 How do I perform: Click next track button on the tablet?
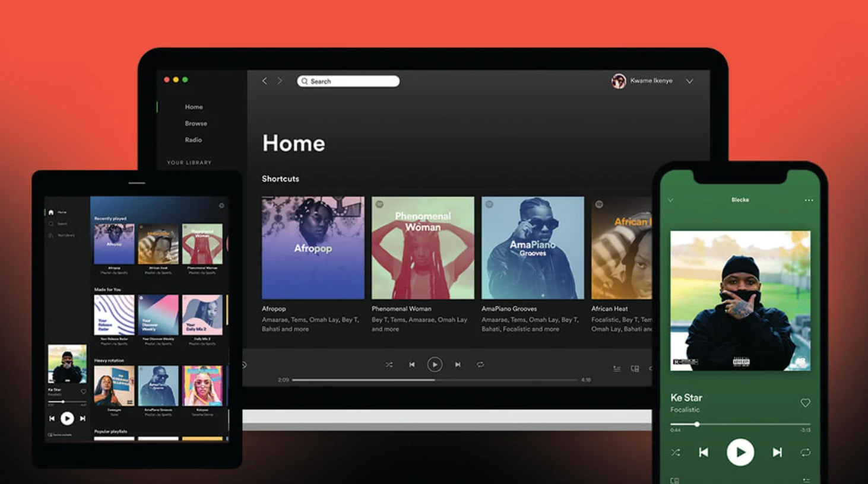pyautogui.click(x=83, y=418)
